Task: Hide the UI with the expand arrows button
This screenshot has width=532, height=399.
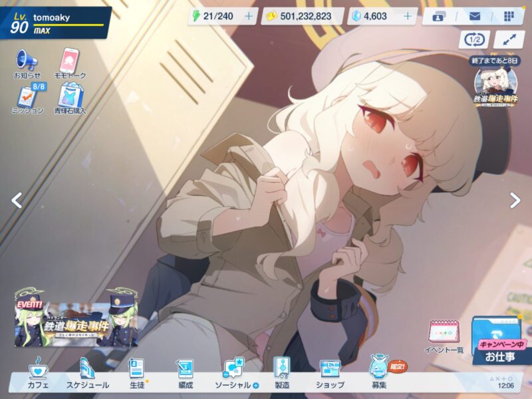Action: (x=509, y=40)
